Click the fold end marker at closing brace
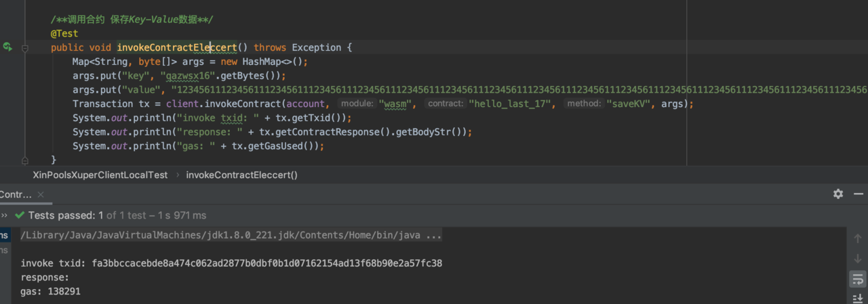This screenshot has width=868, height=304. click(x=25, y=160)
